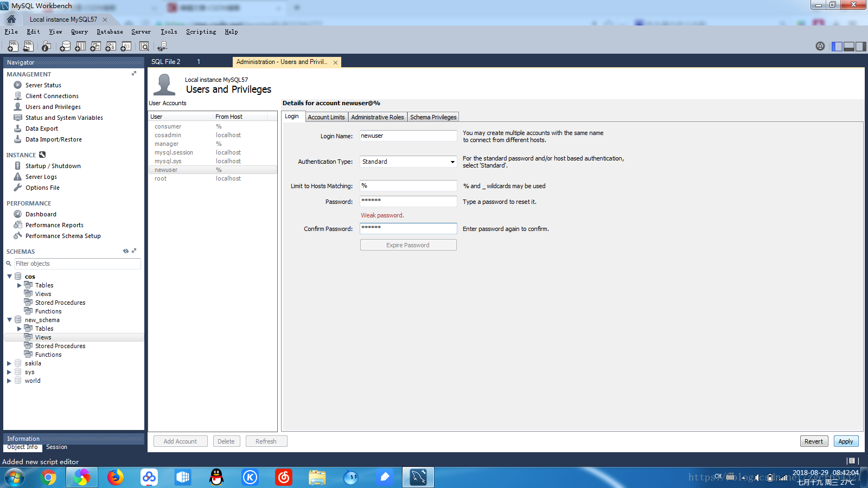Reconnect to DBMS toolbar icon
This screenshot has width=868, height=488.
[x=162, y=47]
